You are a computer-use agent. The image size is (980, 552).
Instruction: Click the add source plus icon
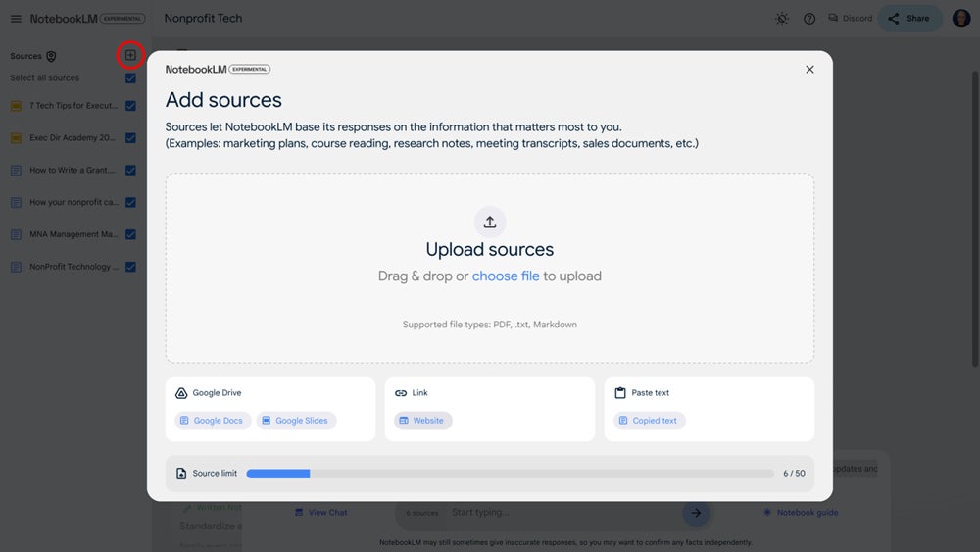click(x=130, y=56)
